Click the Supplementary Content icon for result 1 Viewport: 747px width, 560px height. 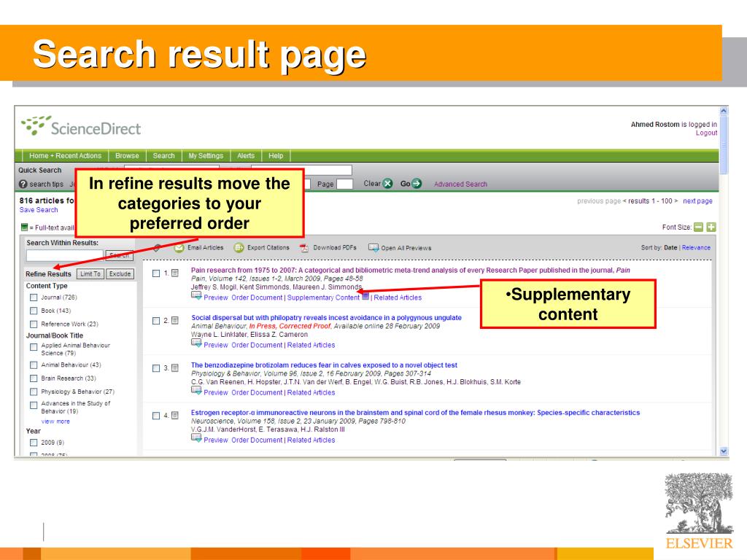[365, 296]
